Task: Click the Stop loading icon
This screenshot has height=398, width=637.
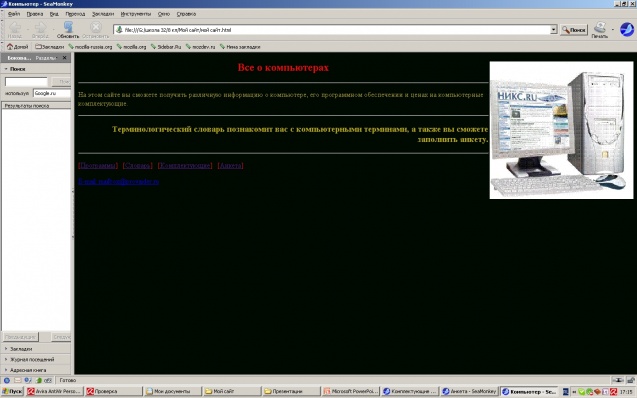Action: coord(95,27)
